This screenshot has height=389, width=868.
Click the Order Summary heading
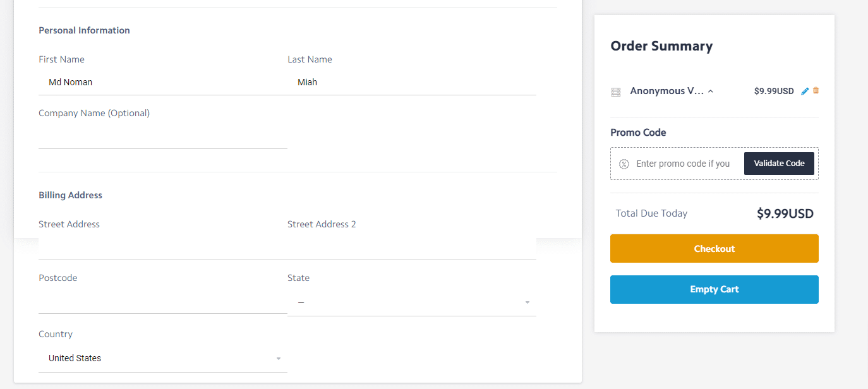pyautogui.click(x=661, y=46)
